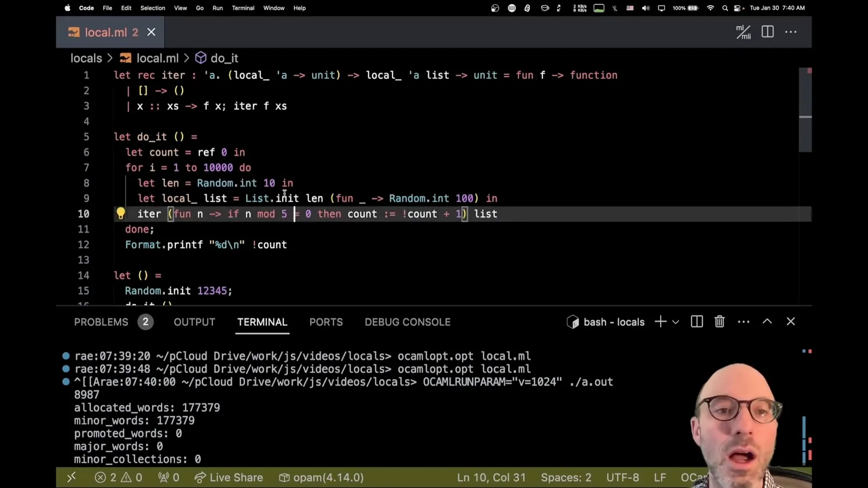
Task: Open the Go menu
Action: tap(200, 8)
